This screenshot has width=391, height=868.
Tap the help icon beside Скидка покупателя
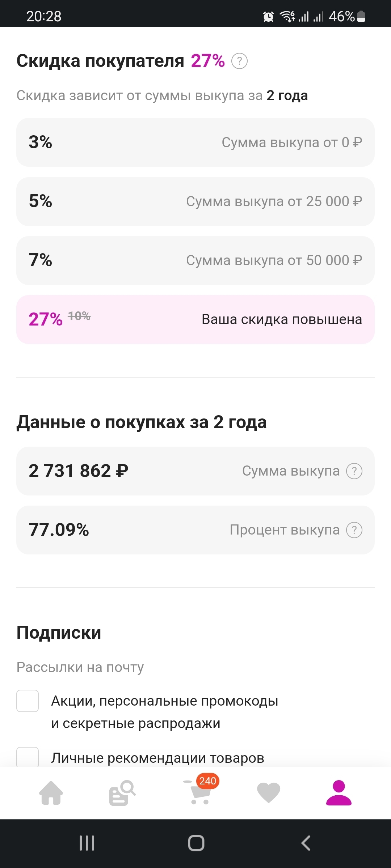(239, 61)
